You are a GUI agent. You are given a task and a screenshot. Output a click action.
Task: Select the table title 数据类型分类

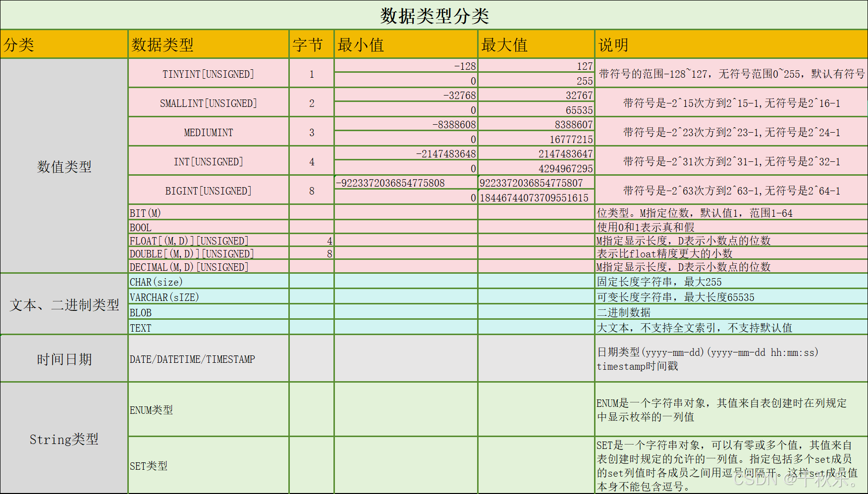pyautogui.click(x=433, y=15)
